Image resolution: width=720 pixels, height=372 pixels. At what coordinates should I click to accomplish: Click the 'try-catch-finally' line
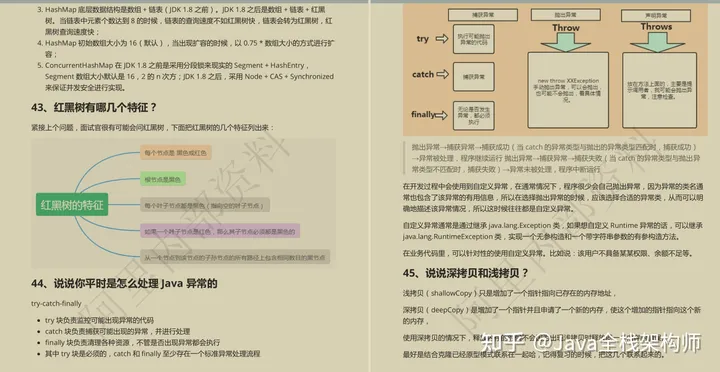click(x=56, y=304)
